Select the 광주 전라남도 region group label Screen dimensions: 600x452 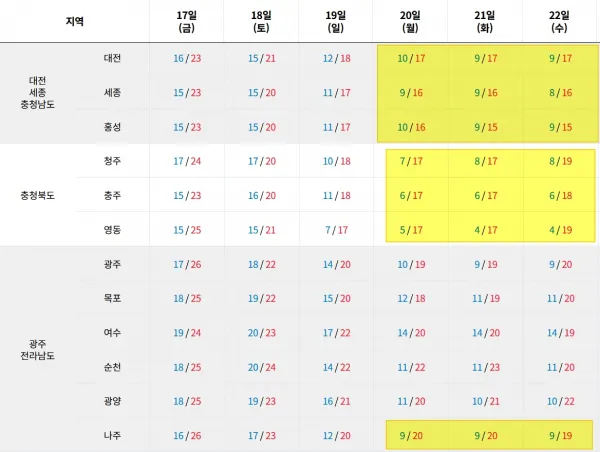[37, 349]
